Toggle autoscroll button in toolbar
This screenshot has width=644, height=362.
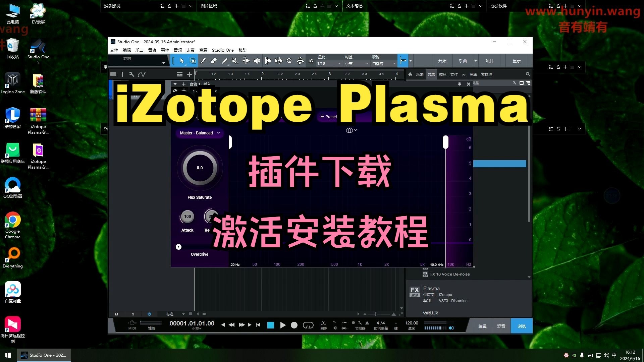[x=403, y=61]
